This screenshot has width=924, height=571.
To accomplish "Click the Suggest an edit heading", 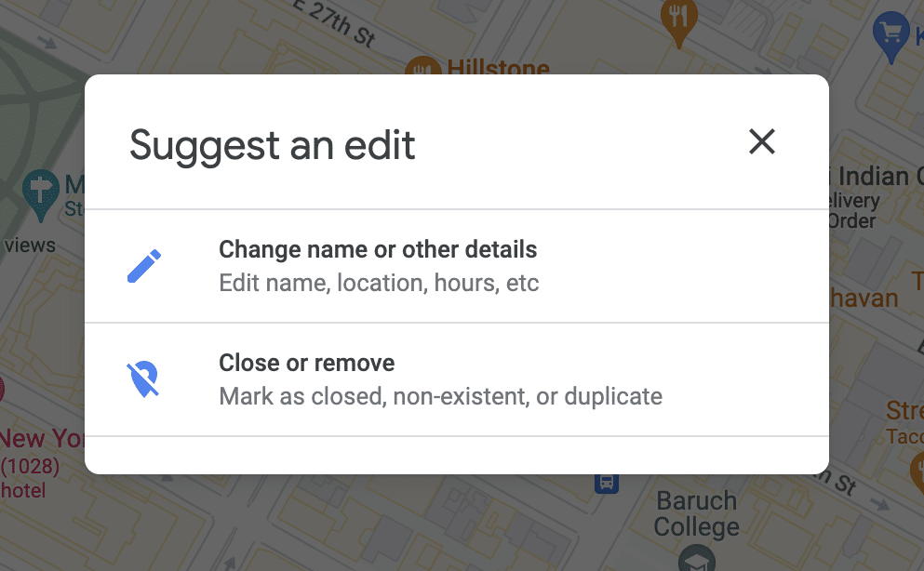I will coord(273,145).
